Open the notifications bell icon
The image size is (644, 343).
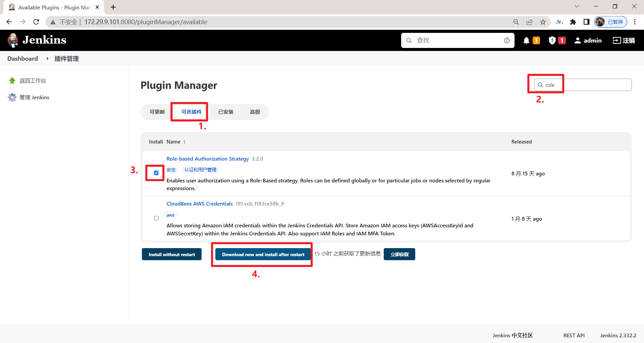[x=526, y=41]
